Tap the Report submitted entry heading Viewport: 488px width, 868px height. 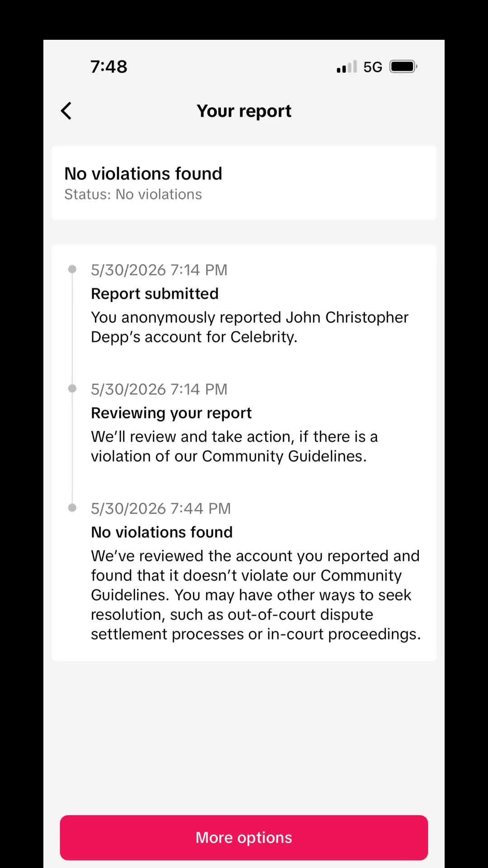coord(155,293)
